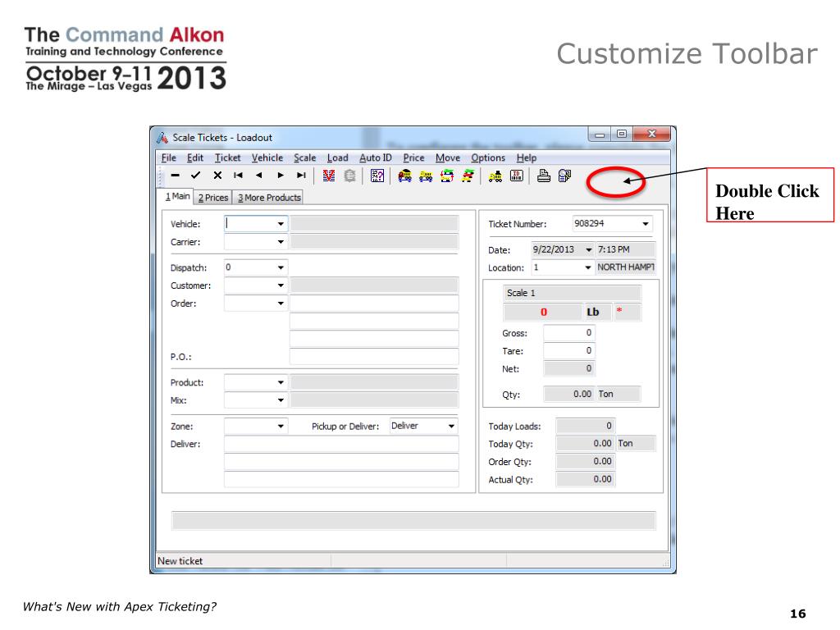This screenshot has height=630, width=840.
Task: Expand the Order dropdown
Action: tap(281, 304)
